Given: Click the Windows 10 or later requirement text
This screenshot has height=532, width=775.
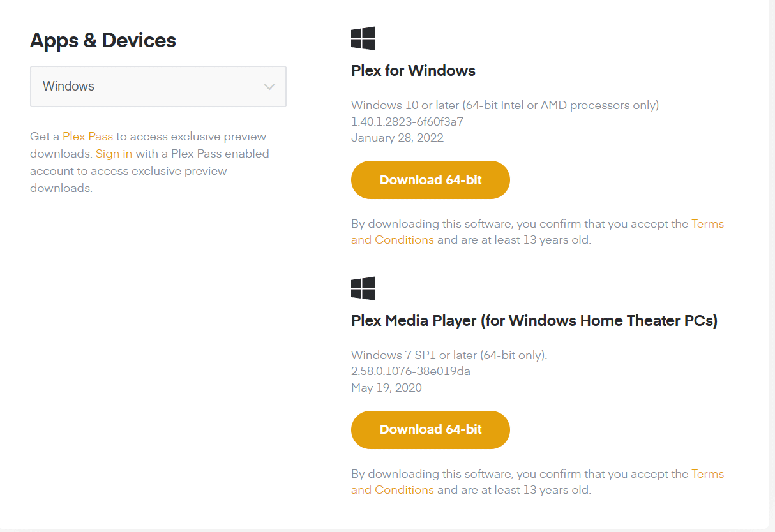Looking at the screenshot, I should coord(504,105).
